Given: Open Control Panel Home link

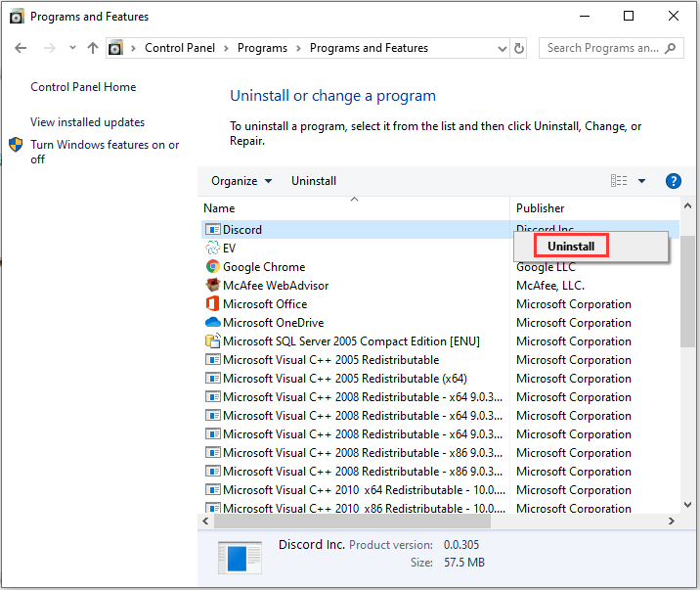Looking at the screenshot, I should (83, 87).
